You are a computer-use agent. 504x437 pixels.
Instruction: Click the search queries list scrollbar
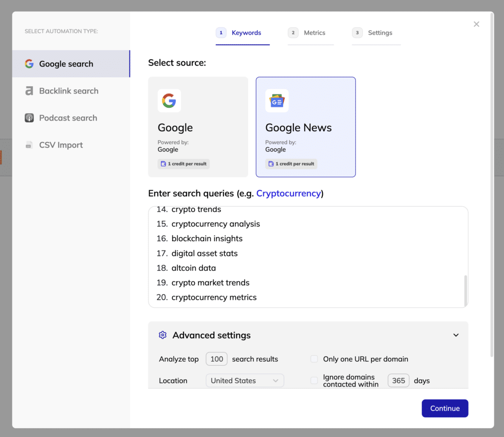[466, 290]
